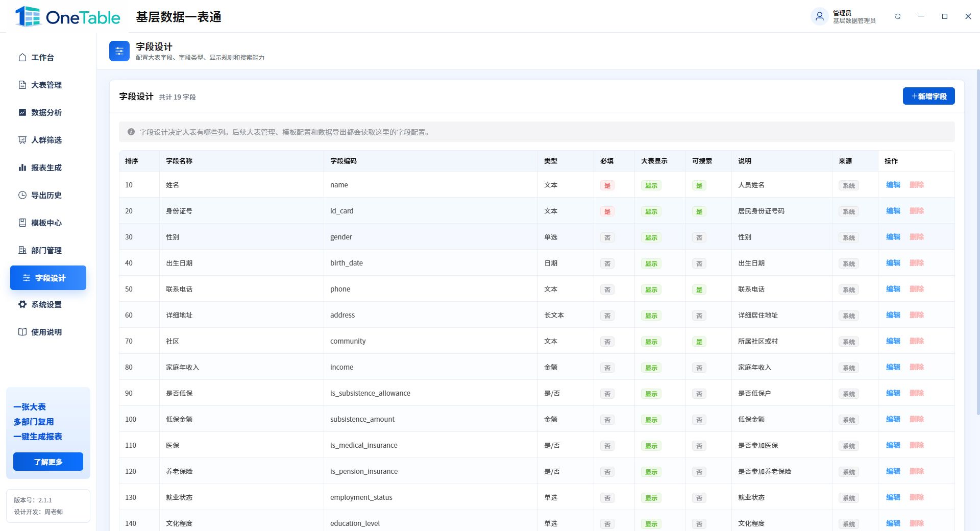Edit the 联系电话 field
Image resolution: width=980 pixels, height=531 pixels.
893,289
